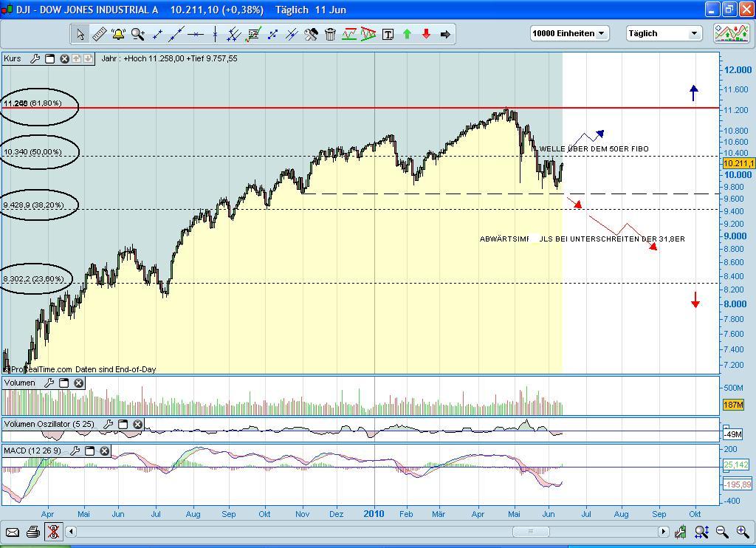The width and height of the screenshot is (756, 548).
Task: Click the DJI app icon in title bar
Action: [x=7, y=10]
